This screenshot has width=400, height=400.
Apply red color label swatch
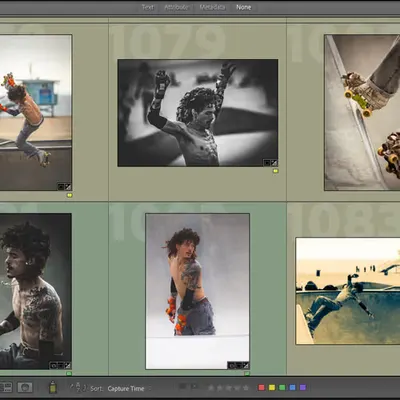pyautogui.click(x=261, y=387)
